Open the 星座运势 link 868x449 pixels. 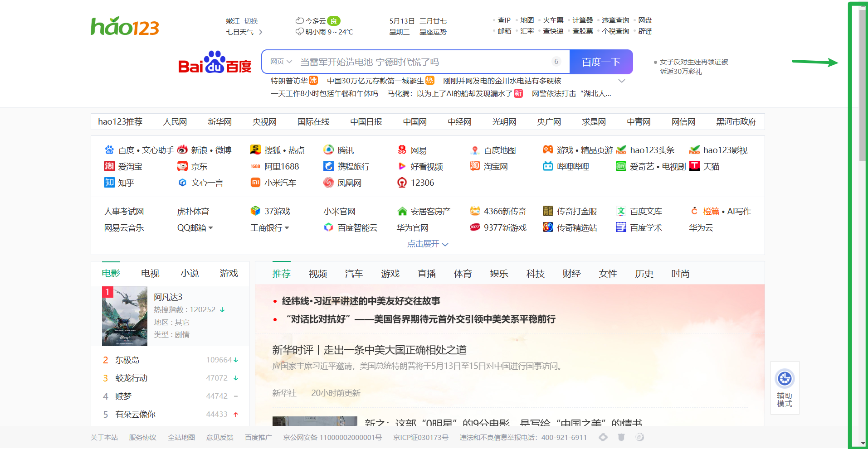point(433,32)
